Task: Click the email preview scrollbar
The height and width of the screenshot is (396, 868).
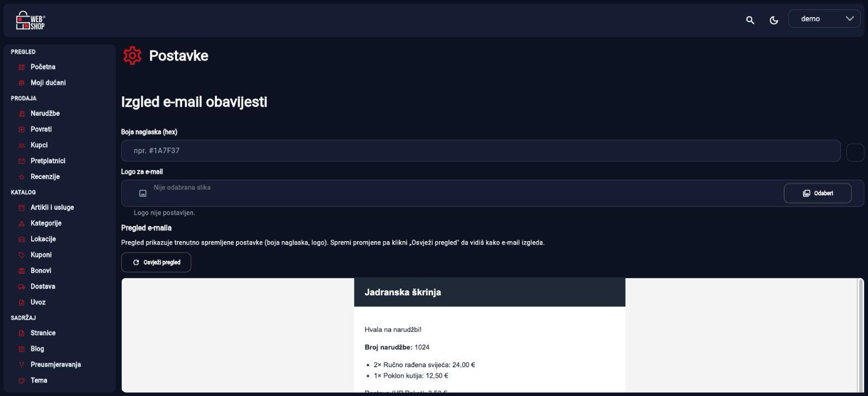Action: coord(860,335)
